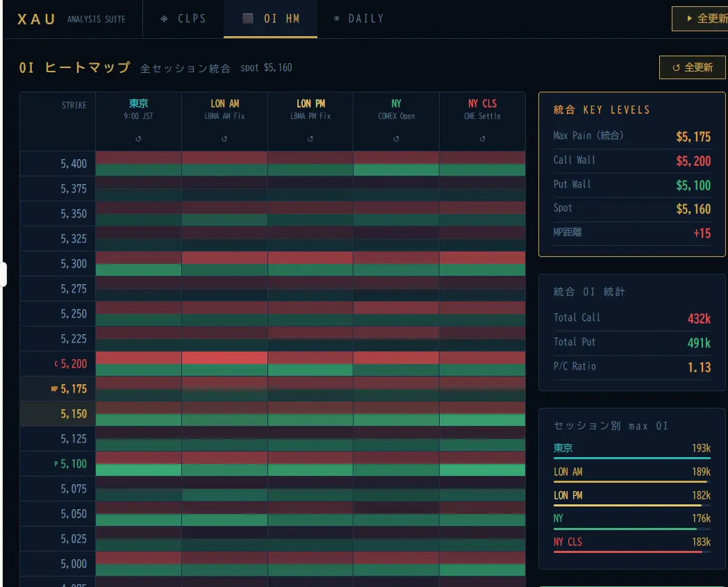Click the STRIKE column header
Screen dimensions: 728x587
[x=74, y=106]
